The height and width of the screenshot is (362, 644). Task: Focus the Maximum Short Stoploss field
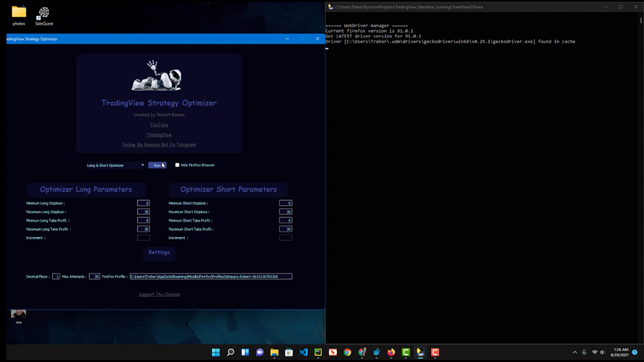286,212
